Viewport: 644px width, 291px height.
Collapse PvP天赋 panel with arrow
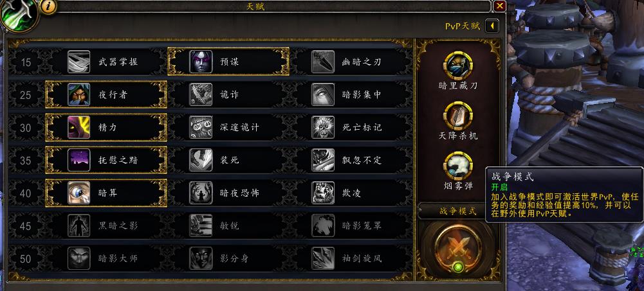coord(492,26)
